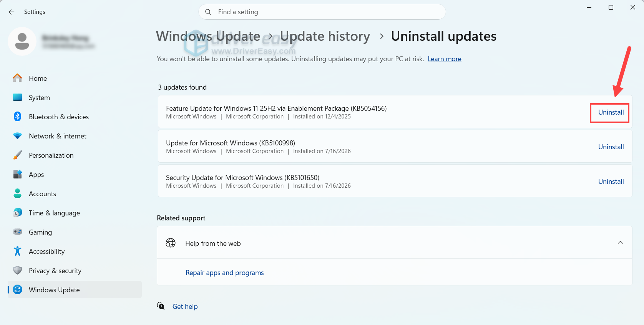The height and width of the screenshot is (325, 644).
Task: Select Privacy & security
Action: 75,270
